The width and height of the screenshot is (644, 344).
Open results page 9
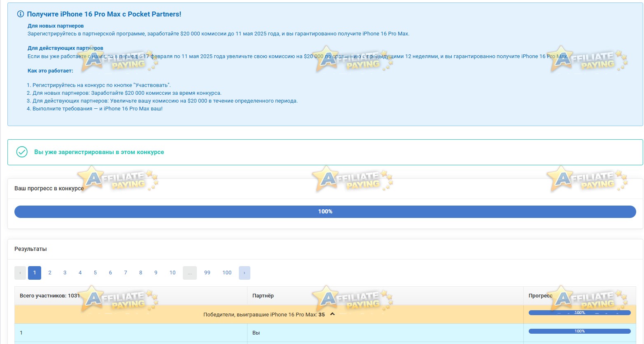(156, 273)
